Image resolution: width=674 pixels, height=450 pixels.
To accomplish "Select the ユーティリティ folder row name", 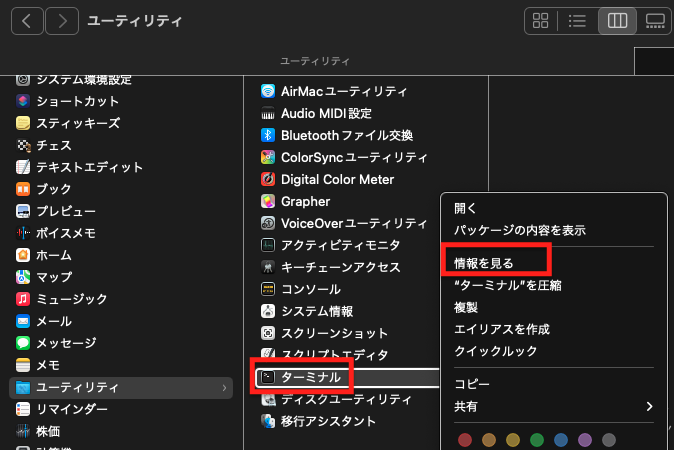I will [77, 387].
